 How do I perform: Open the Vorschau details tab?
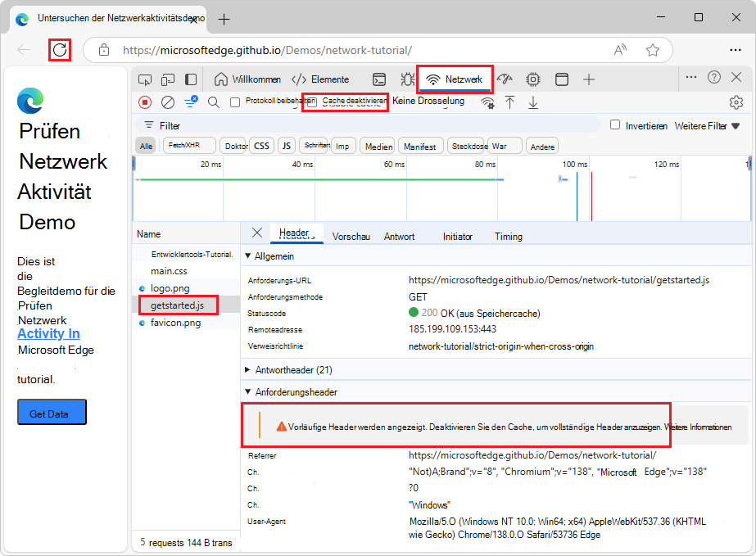click(x=351, y=237)
